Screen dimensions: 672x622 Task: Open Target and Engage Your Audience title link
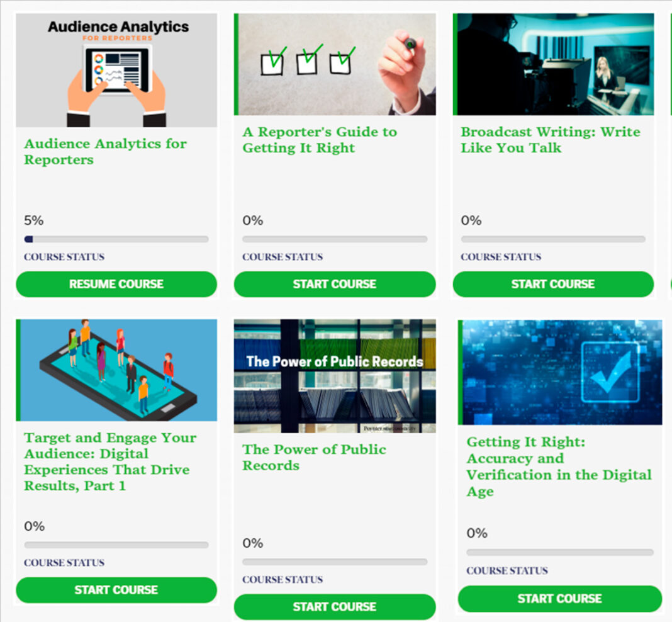[x=110, y=461]
